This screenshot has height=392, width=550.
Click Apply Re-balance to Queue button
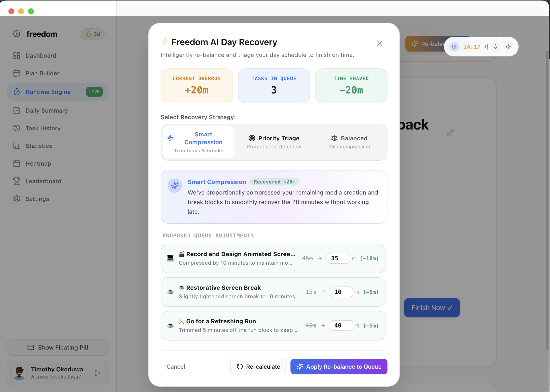tap(339, 366)
